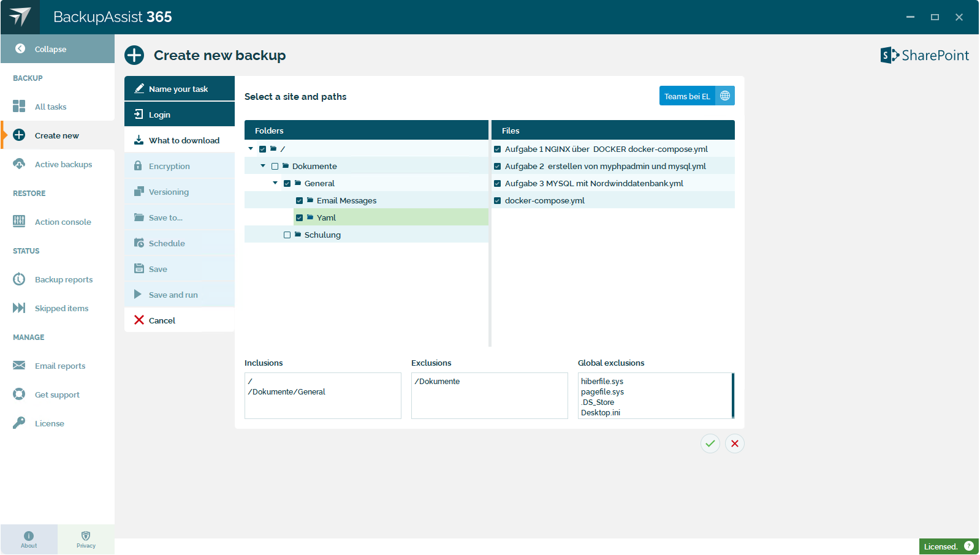The height and width of the screenshot is (555, 980).
Task: Click the Schulung folder icon
Action: tap(298, 234)
